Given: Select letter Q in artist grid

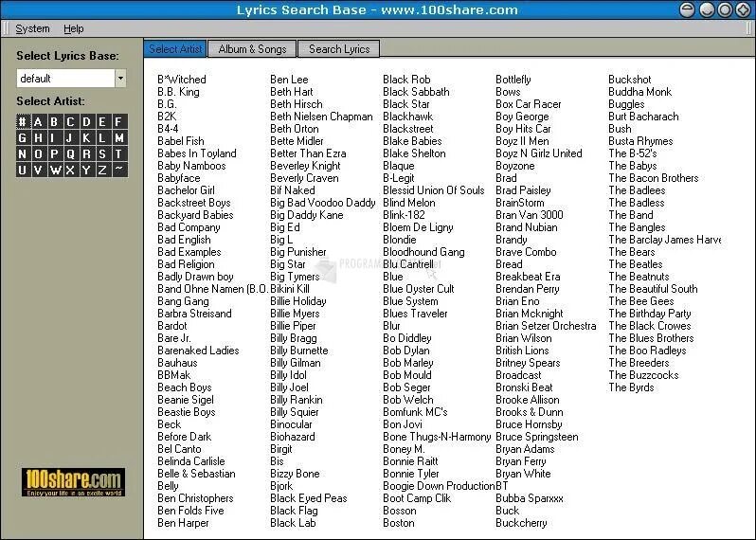Looking at the screenshot, I should pos(71,153).
